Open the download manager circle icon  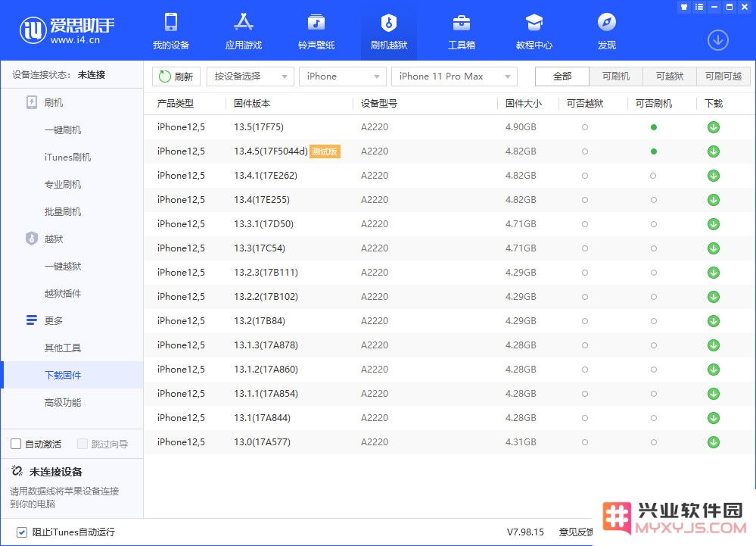coord(718,40)
